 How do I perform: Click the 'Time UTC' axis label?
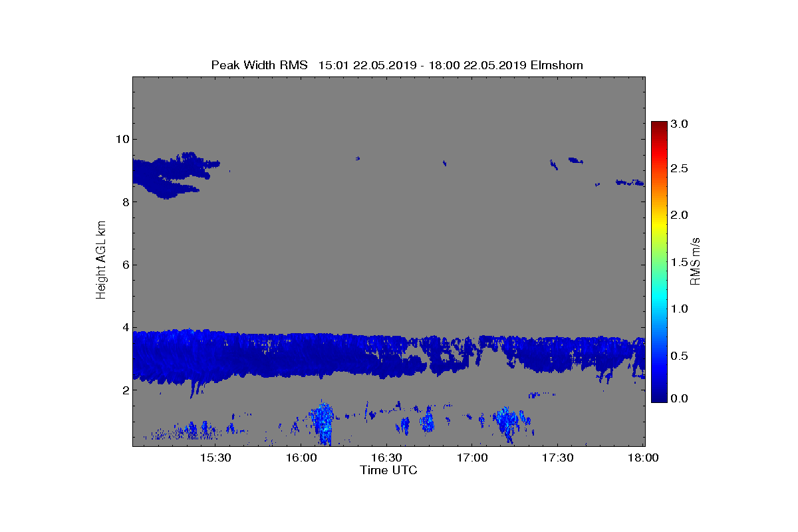click(388, 470)
